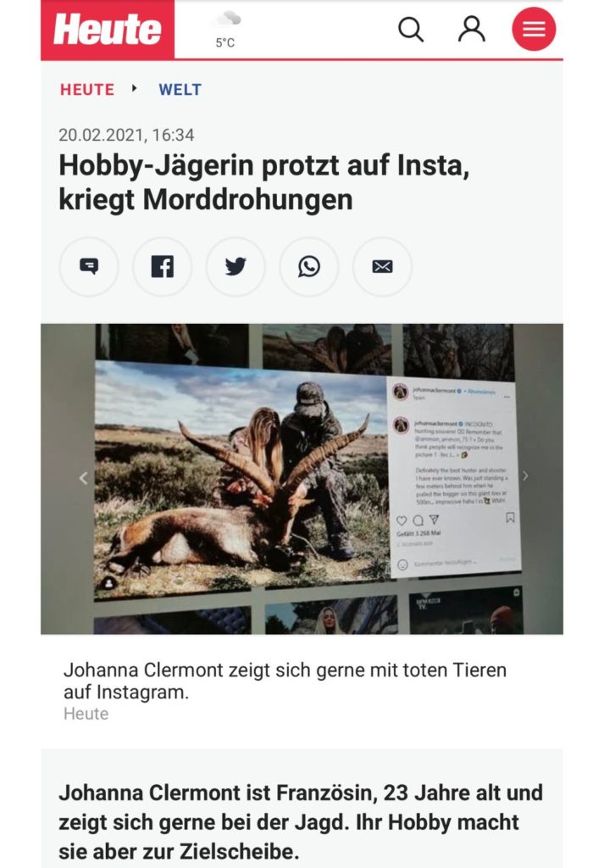The image size is (604, 868).
Task: Open the hunting photo image
Action: coord(302,479)
